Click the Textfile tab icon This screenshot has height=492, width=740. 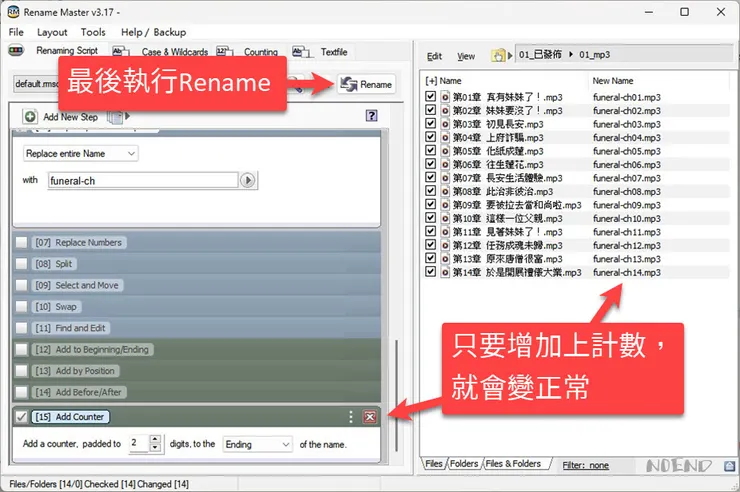(301, 51)
